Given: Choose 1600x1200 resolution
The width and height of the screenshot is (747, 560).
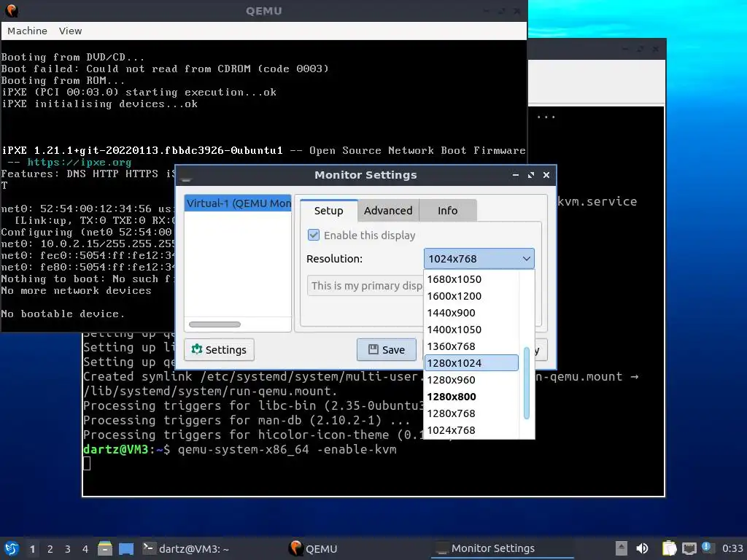Looking at the screenshot, I should tap(471, 296).
